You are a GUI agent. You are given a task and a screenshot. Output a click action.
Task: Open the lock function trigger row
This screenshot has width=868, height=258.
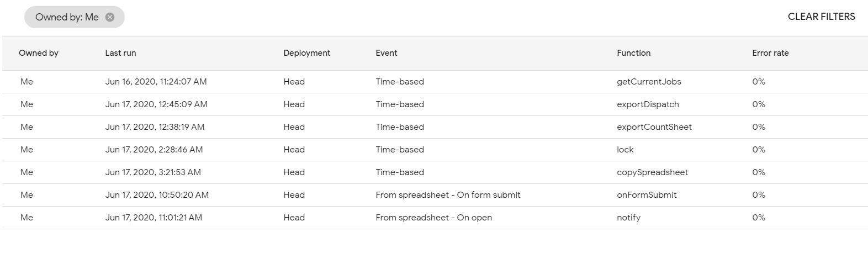tap(625, 150)
